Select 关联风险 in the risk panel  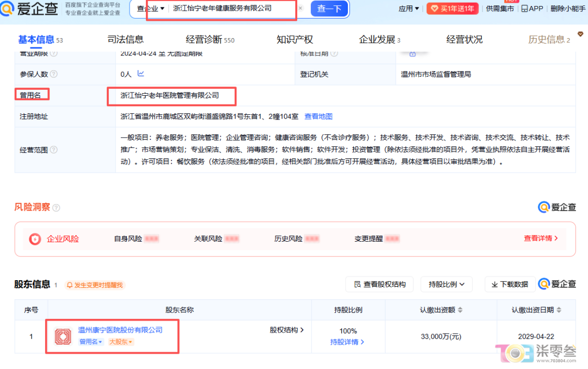[216, 238]
